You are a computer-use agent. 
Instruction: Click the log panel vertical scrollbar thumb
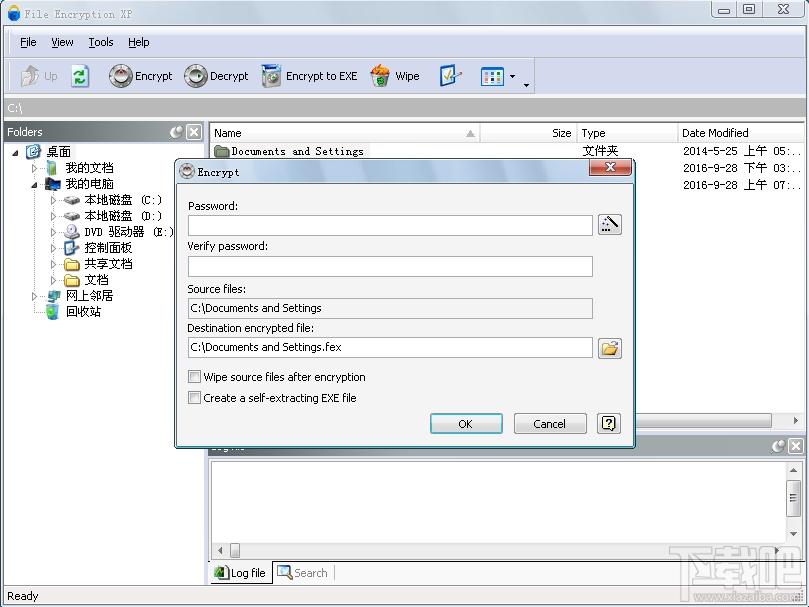click(x=793, y=498)
